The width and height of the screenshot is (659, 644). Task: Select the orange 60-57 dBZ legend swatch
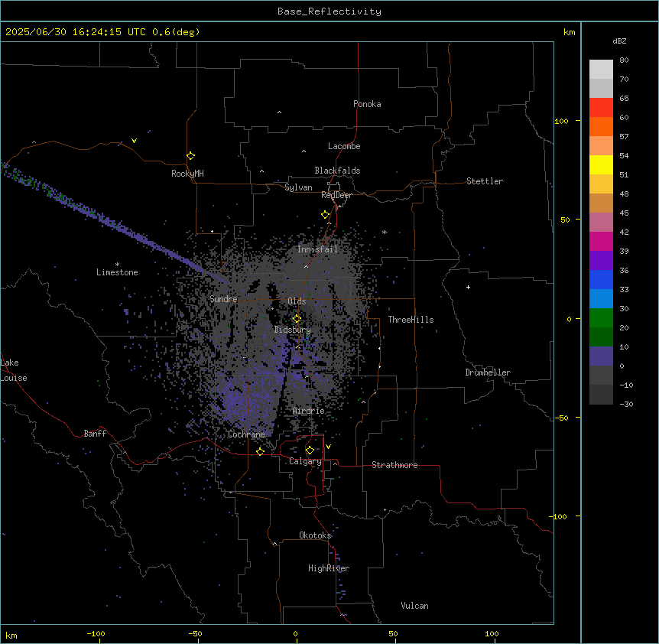pos(601,126)
